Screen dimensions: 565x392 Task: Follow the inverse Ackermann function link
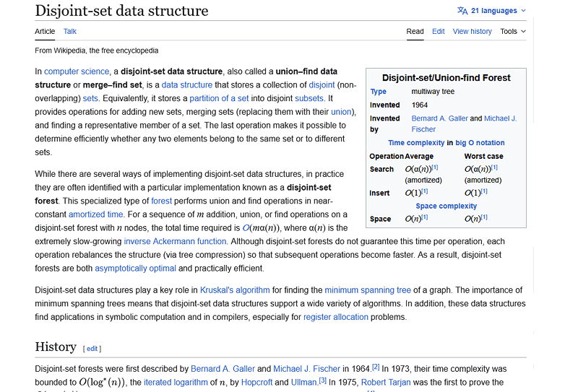pyautogui.click(x=175, y=241)
